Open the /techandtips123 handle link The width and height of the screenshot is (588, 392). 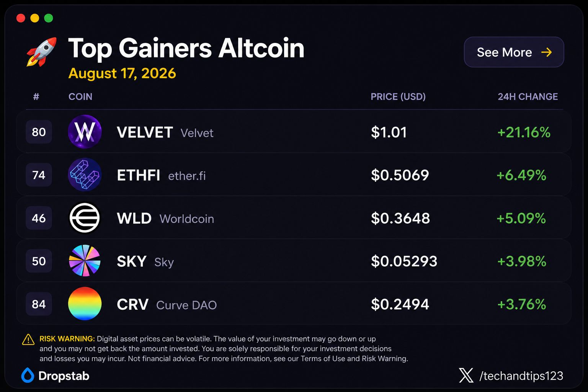(521, 376)
